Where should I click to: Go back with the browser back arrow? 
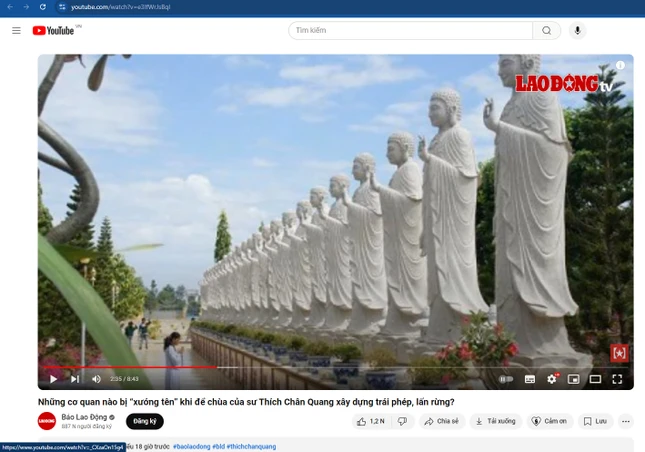click(10, 7)
